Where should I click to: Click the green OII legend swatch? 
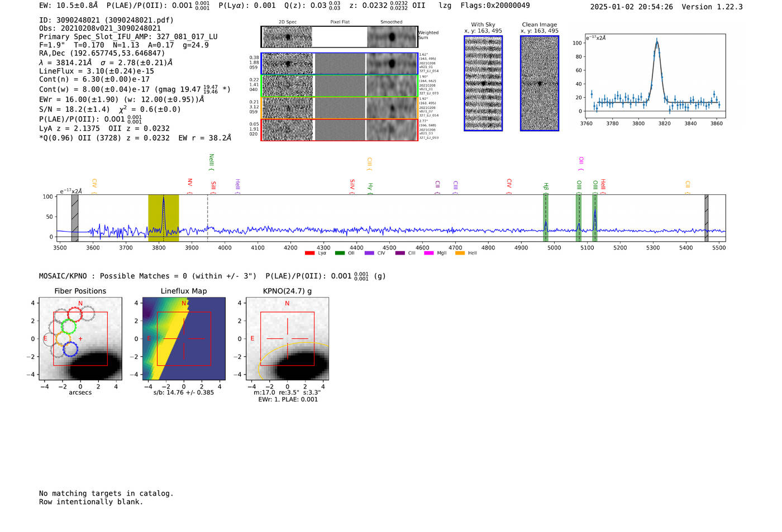pos(340,253)
